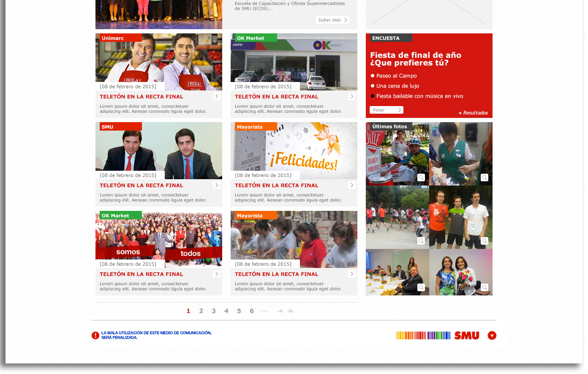Open Unimarc 'TELETÓN EN LA RECTA FINAL' headline

(142, 97)
